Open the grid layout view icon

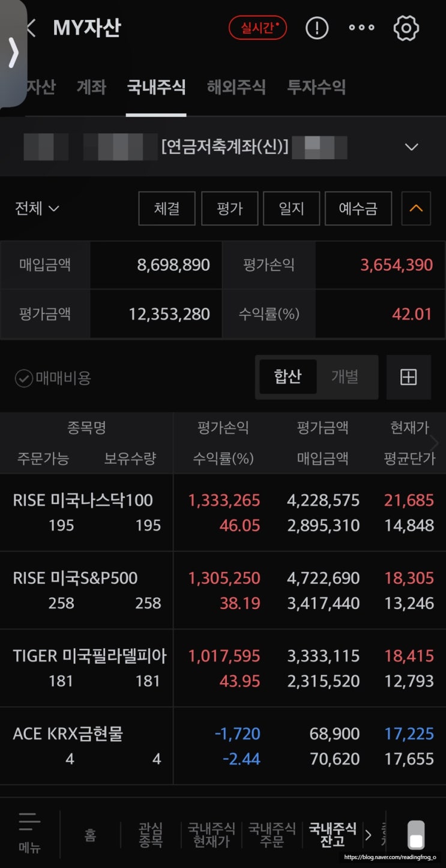coord(408,377)
